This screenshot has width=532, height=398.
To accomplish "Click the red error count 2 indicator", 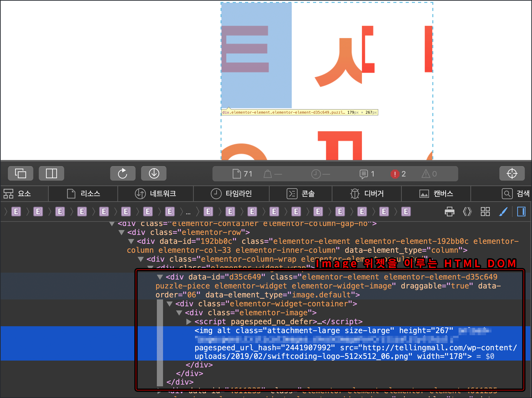I will [x=398, y=174].
